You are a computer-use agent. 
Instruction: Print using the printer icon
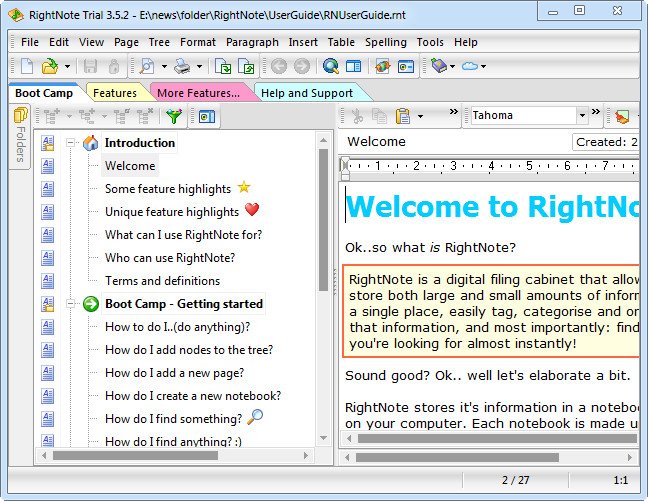(x=182, y=66)
